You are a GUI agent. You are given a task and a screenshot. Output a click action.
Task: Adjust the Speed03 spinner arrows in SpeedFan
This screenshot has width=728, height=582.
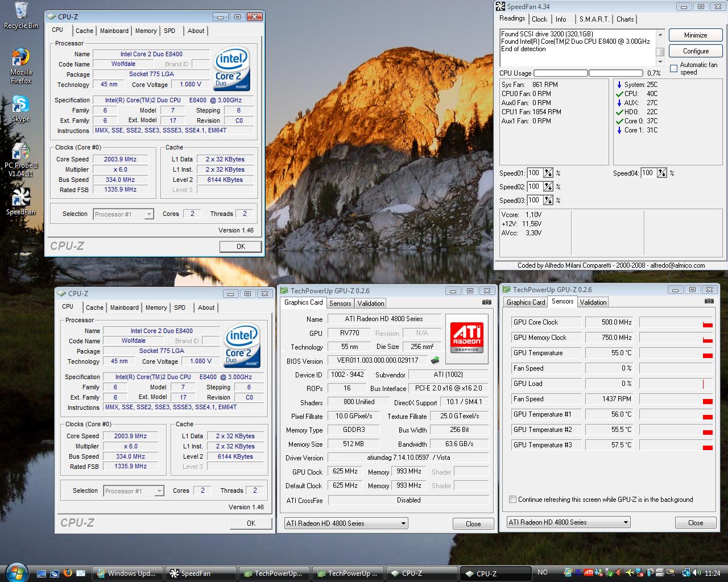[x=548, y=200]
